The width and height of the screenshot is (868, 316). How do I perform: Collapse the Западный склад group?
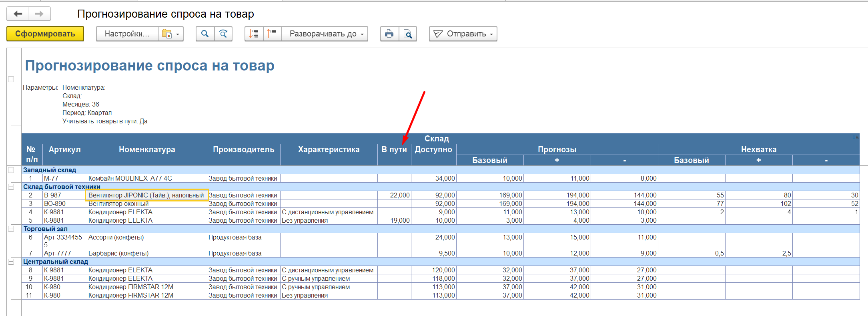point(11,170)
